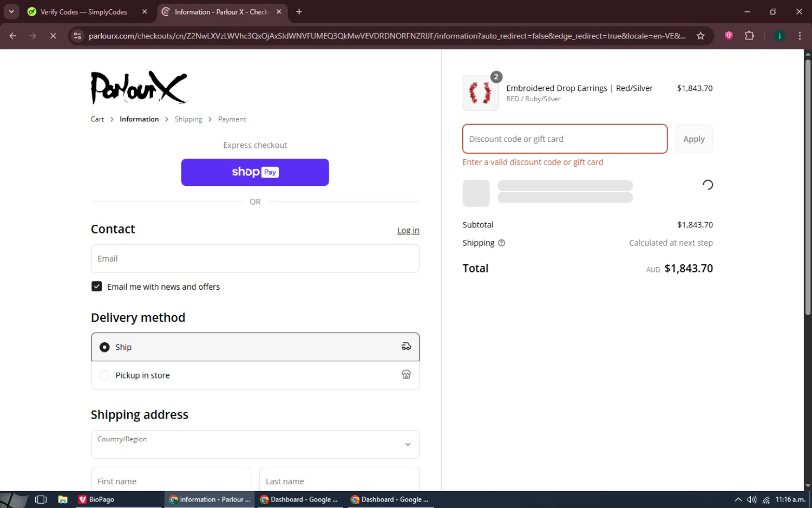
Task: Click the Log in link
Action: coord(408,230)
